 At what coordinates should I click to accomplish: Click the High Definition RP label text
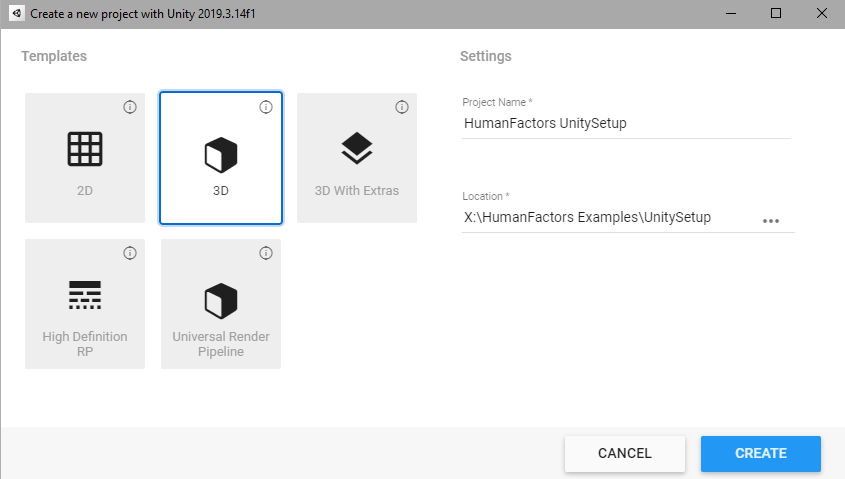pyautogui.click(x=85, y=344)
